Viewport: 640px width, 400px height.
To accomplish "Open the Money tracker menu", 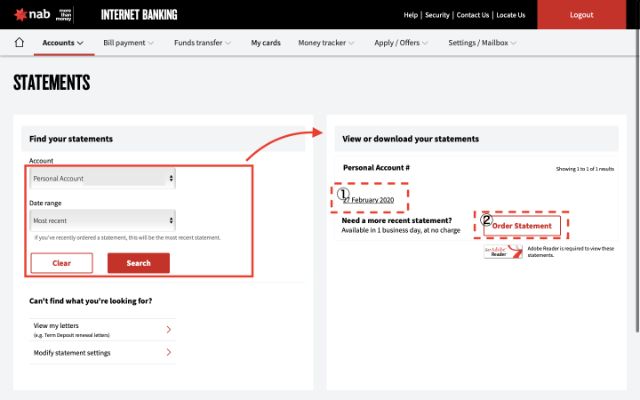I will click(x=326, y=42).
